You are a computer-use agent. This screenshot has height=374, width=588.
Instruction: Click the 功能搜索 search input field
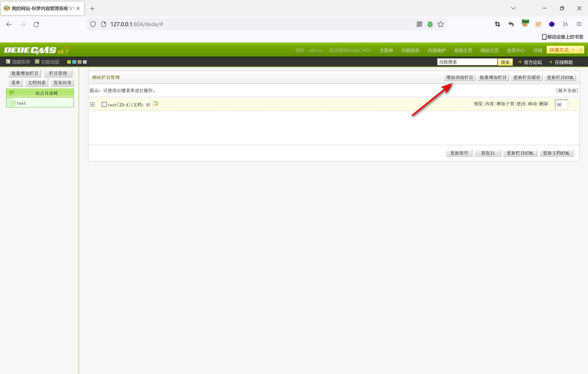point(467,62)
